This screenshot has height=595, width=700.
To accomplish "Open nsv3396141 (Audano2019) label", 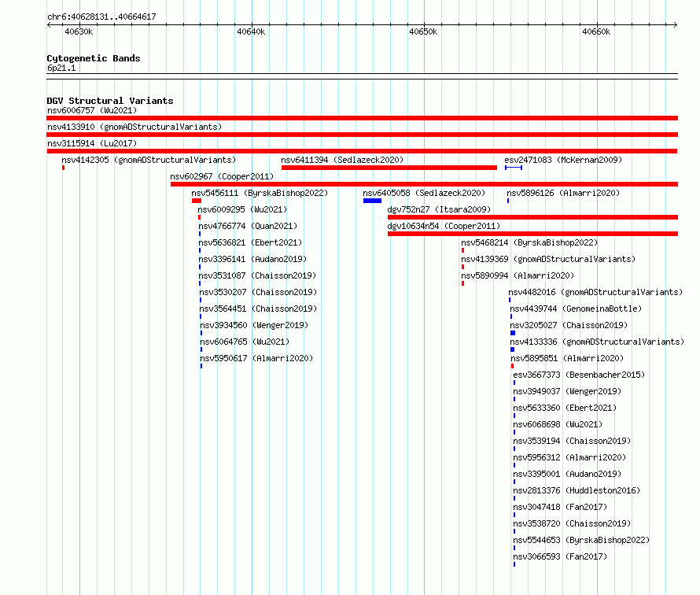I will pos(252,259).
